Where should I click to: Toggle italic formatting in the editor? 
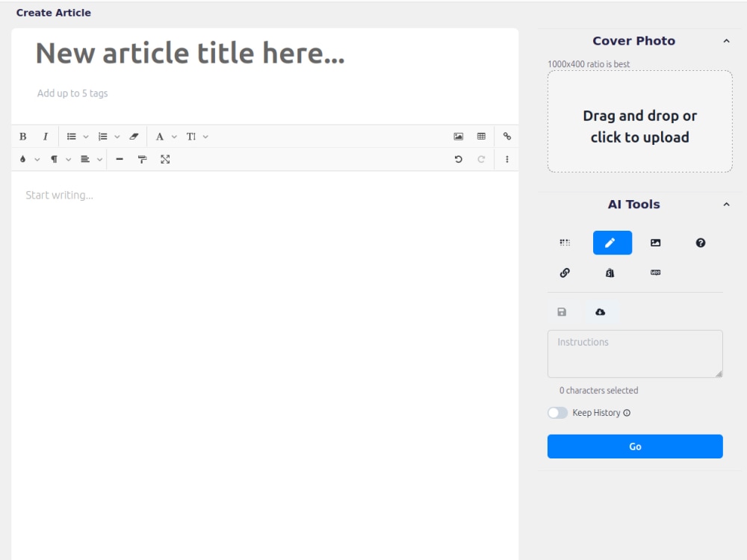(46, 136)
